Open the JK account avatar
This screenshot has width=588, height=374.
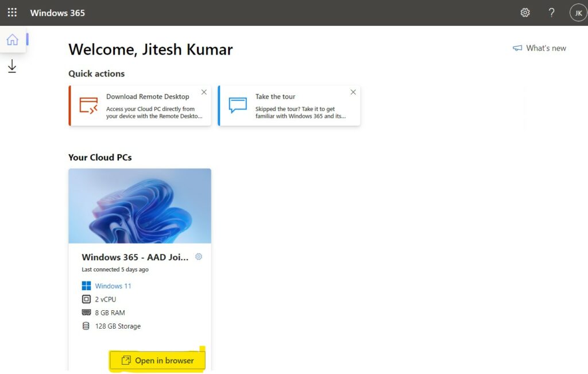(579, 13)
